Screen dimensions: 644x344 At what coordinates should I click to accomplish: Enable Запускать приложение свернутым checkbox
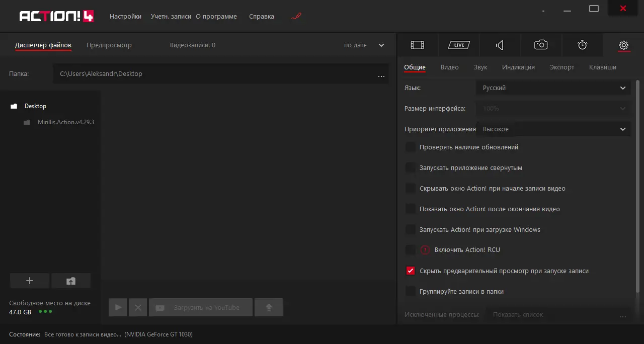coord(411,168)
